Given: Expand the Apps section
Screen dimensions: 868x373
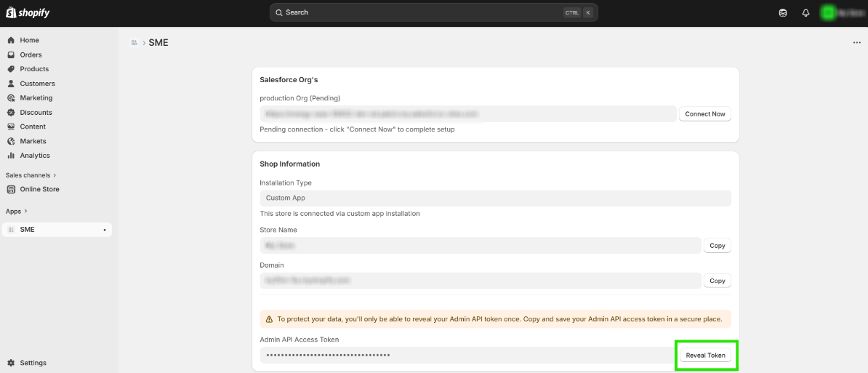Looking at the screenshot, I should (17, 211).
